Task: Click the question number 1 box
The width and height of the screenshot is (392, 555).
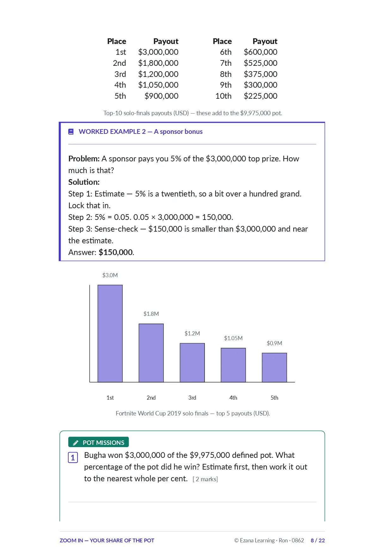Action: 73,458
